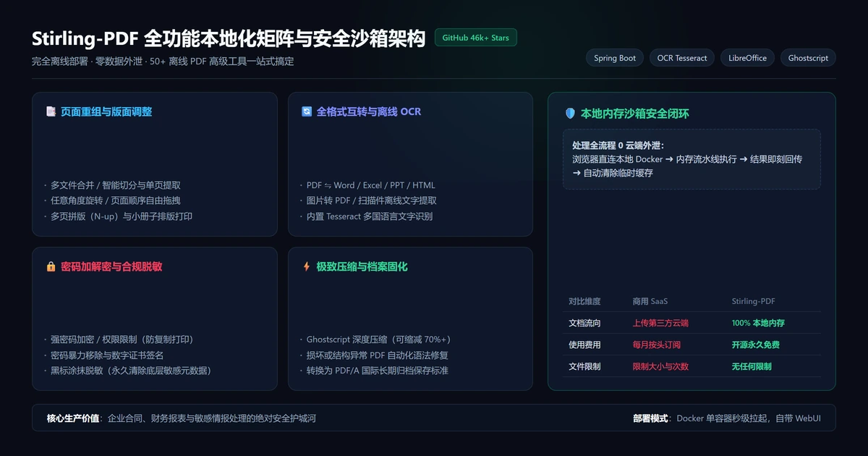Click the heading 密码加解密与合规脱敏

click(x=111, y=266)
